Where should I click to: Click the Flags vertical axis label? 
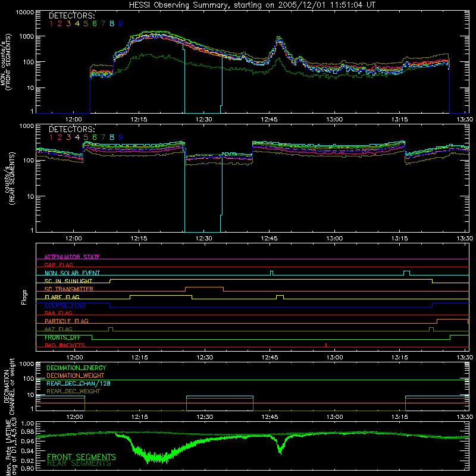point(24,297)
